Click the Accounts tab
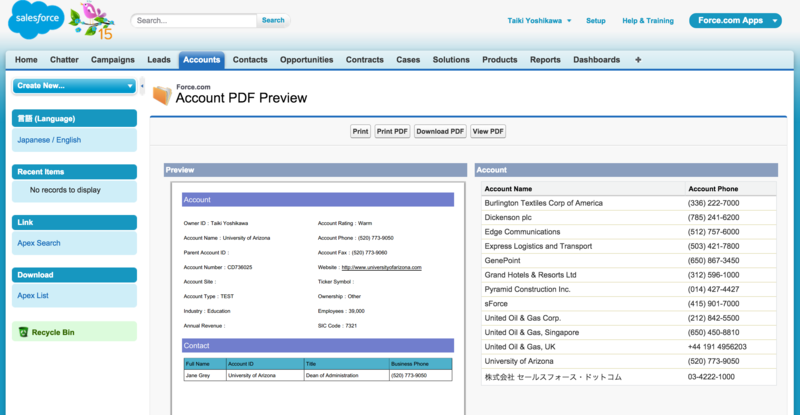 tap(202, 60)
